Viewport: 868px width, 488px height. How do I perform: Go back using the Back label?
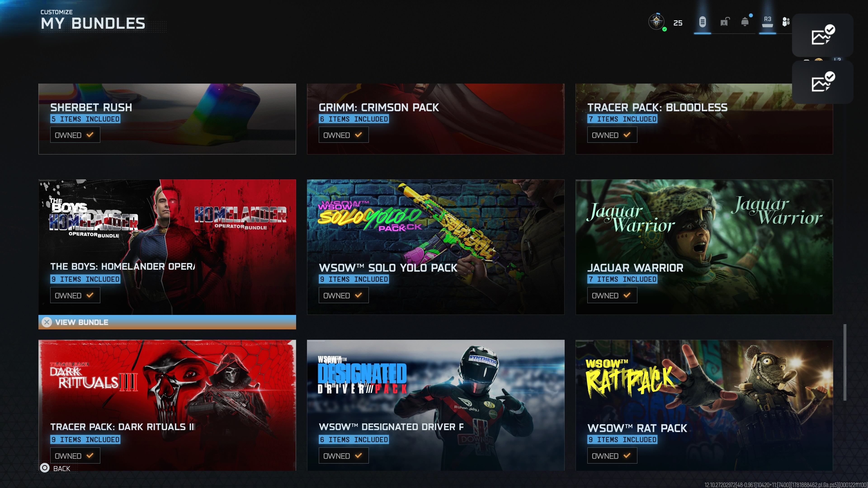point(62,469)
